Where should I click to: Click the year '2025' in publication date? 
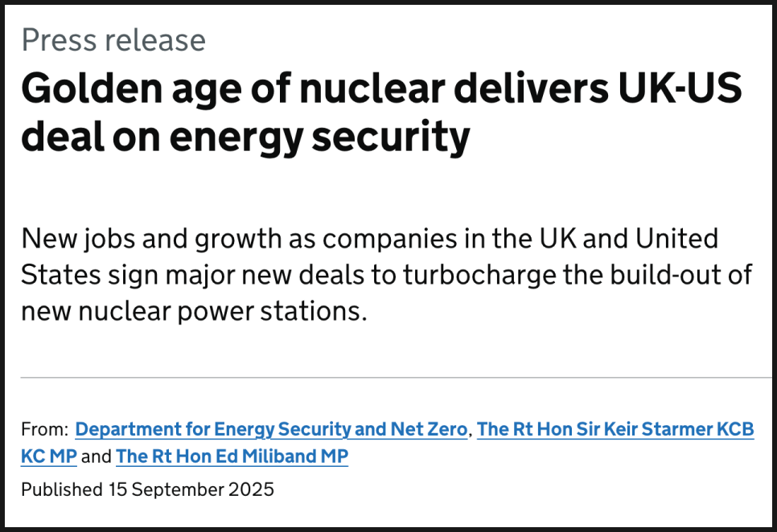[x=251, y=489]
